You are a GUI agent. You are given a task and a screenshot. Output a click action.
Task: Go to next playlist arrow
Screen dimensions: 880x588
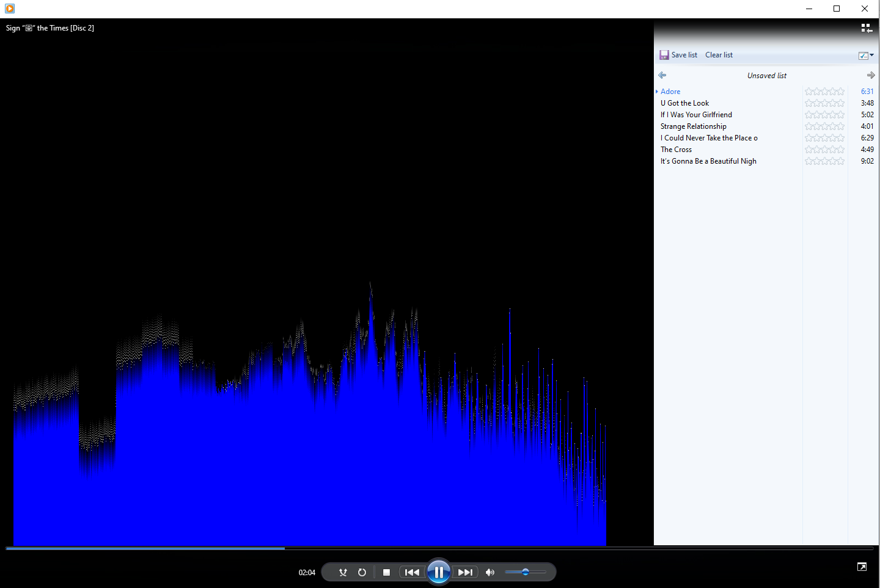[x=870, y=75]
